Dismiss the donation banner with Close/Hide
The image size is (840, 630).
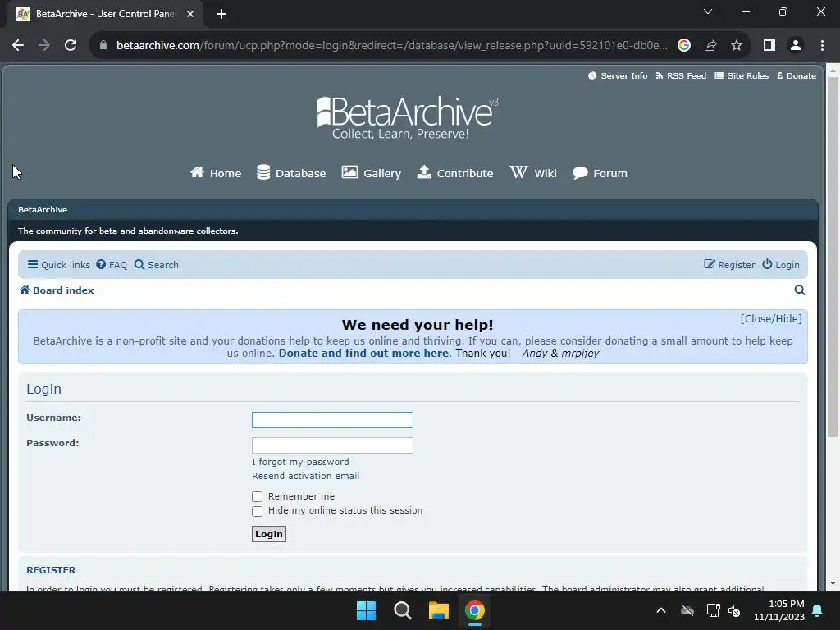pos(771,319)
